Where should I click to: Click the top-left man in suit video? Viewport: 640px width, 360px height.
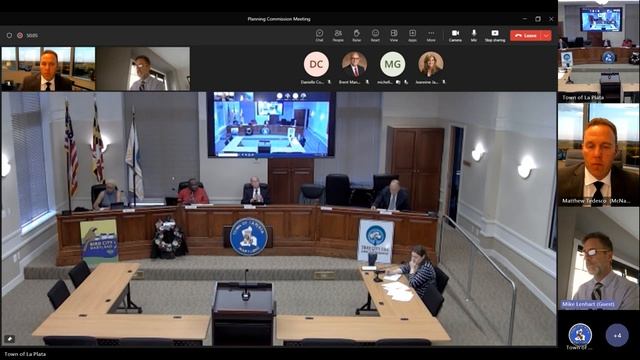pyautogui.click(x=49, y=69)
